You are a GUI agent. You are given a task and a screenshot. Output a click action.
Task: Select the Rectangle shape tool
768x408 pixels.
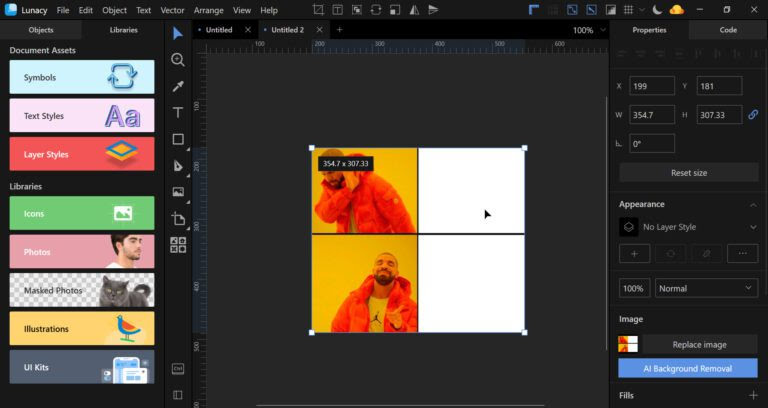pyautogui.click(x=178, y=140)
